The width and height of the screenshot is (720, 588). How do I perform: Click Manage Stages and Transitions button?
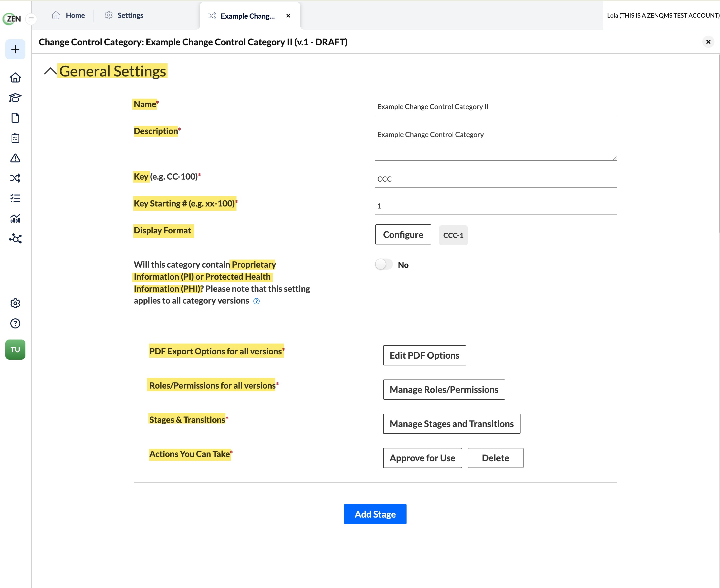click(452, 424)
